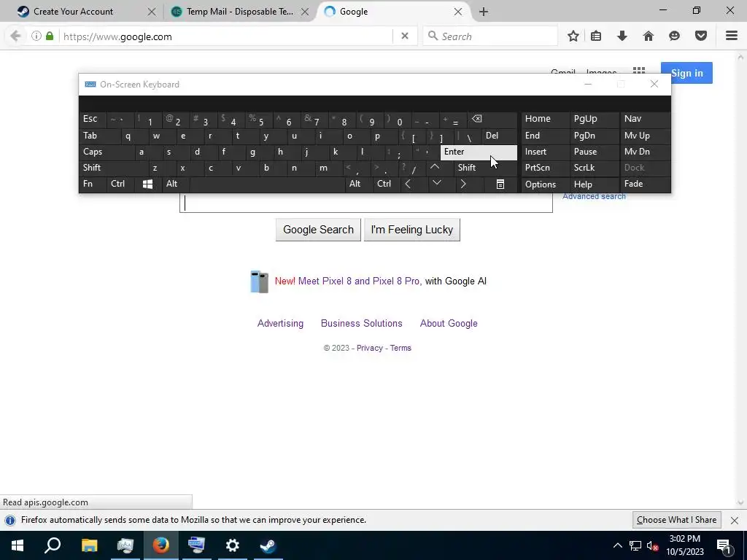Open the Business Solutions link
Screen dimensions: 747x560
[x=362, y=323]
